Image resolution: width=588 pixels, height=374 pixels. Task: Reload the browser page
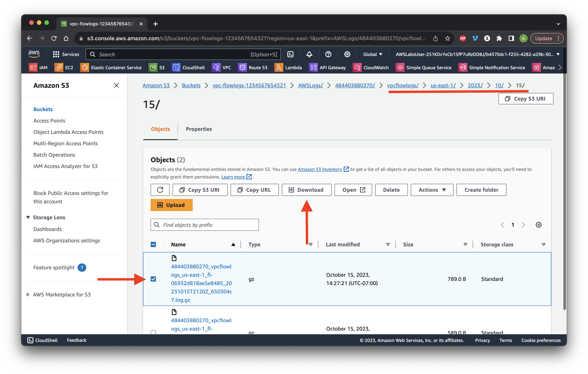click(x=54, y=38)
